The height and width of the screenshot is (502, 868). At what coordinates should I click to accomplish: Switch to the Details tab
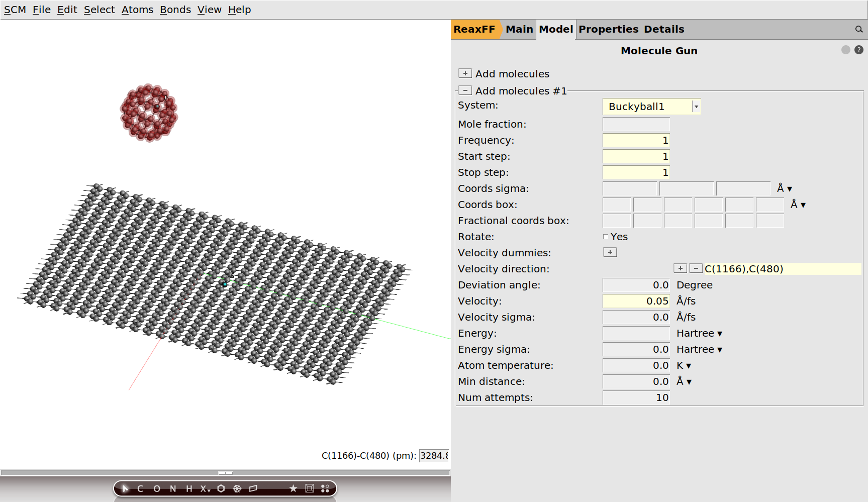click(x=664, y=29)
